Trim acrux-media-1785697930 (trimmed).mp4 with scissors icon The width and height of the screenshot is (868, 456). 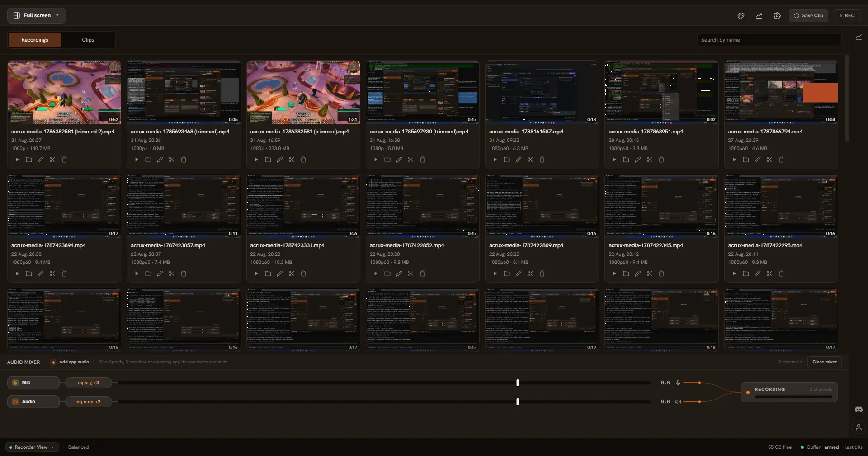(411, 160)
